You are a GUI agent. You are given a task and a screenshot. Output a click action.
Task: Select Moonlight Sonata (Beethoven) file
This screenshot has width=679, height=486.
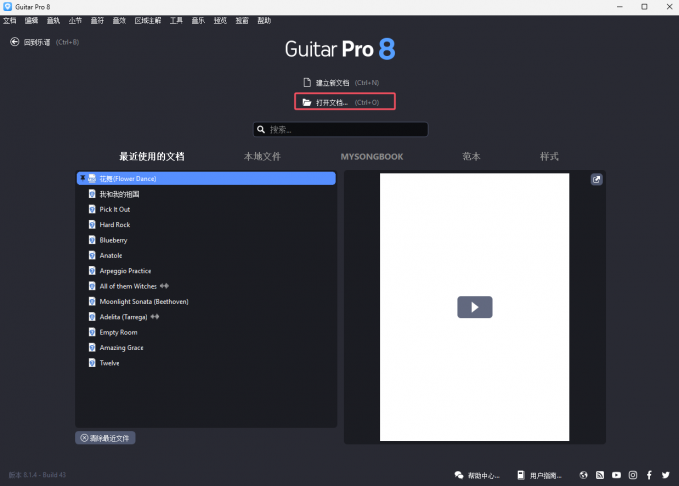point(206,301)
